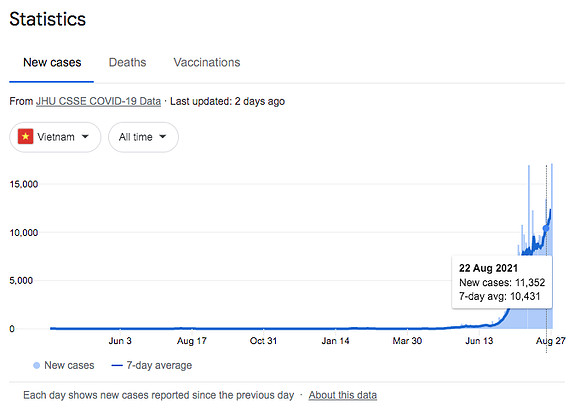Click the Aug 27 axis label

(x=551, y=341)
